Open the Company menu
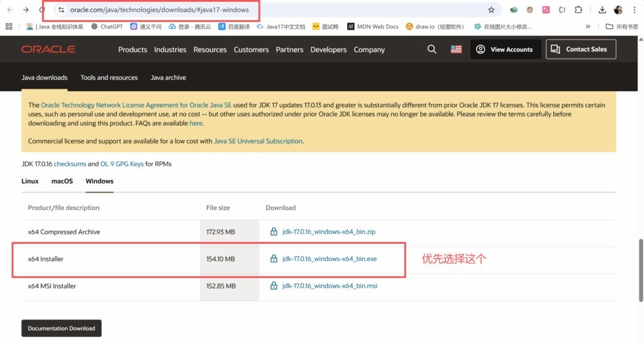The image size is (644, 344). click(369, 50)
